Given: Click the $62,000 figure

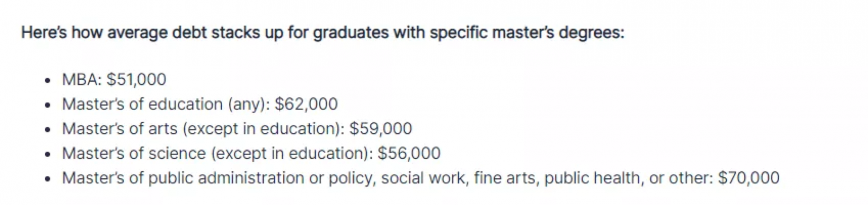Looking at the screenshot, I should coord(307,104).
